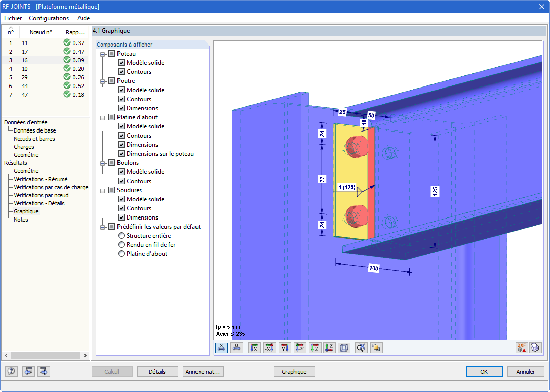
Task: Toggle Dimensions sur le poteau checkbox
Action: (x=122, y=154)
